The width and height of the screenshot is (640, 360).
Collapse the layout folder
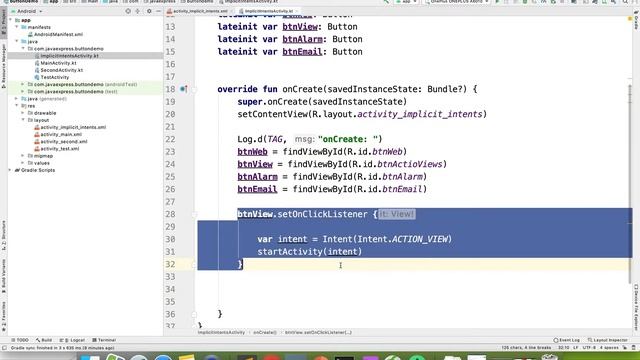coord(23,120)
